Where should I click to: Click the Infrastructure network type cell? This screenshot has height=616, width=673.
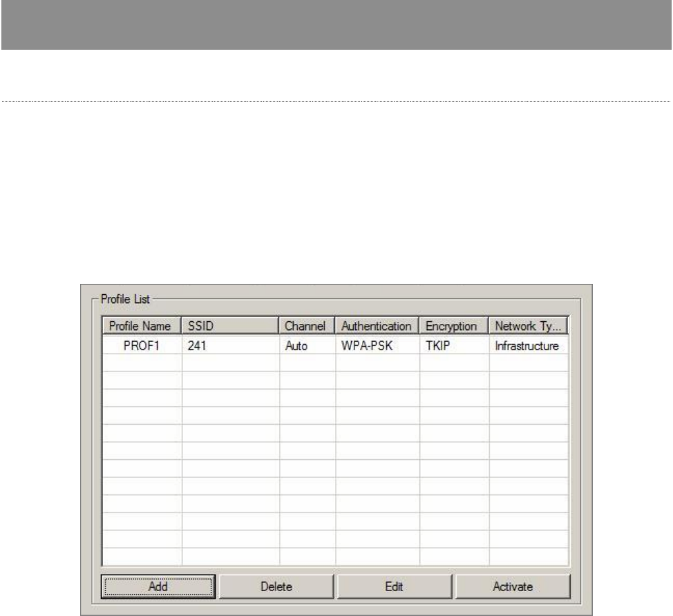[527, 346]
